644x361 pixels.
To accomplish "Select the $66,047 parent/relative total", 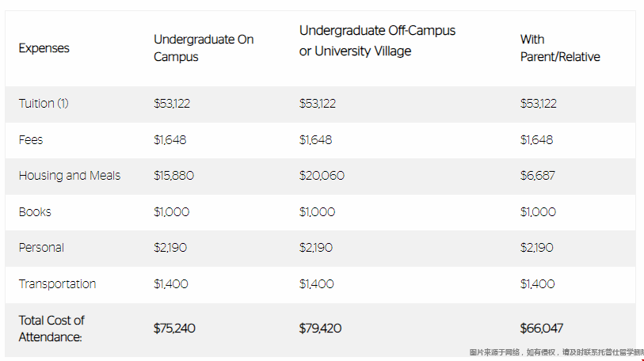I will 541,328.
